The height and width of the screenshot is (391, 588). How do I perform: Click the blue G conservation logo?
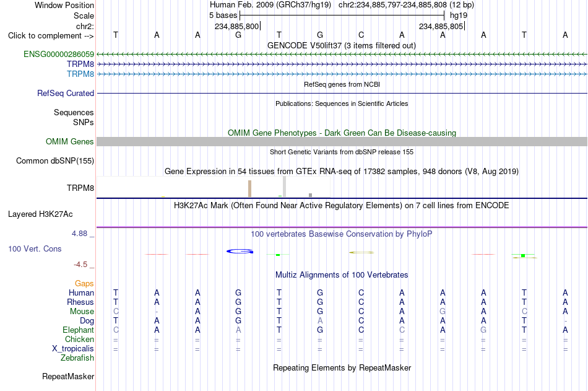(240, 252)
